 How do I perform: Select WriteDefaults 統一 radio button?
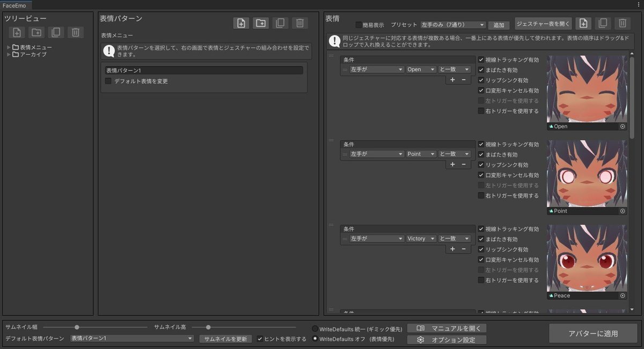click(315, 328)
